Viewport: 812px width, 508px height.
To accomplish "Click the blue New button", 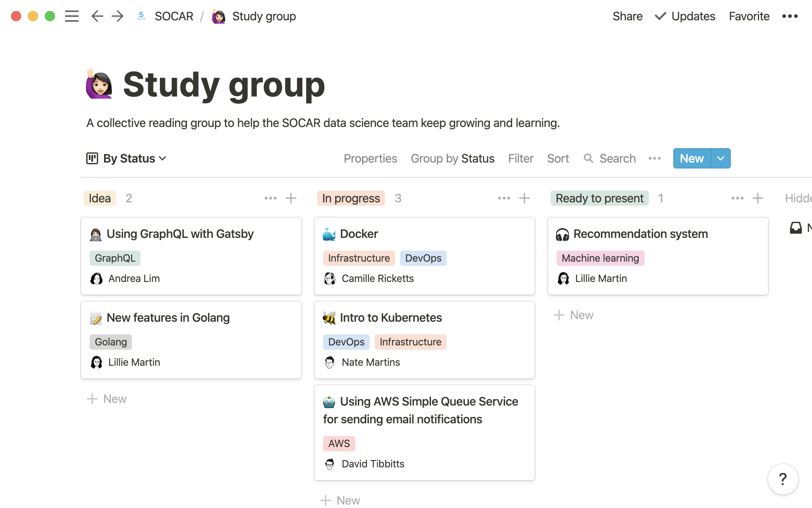I will [x=692, y=158].
